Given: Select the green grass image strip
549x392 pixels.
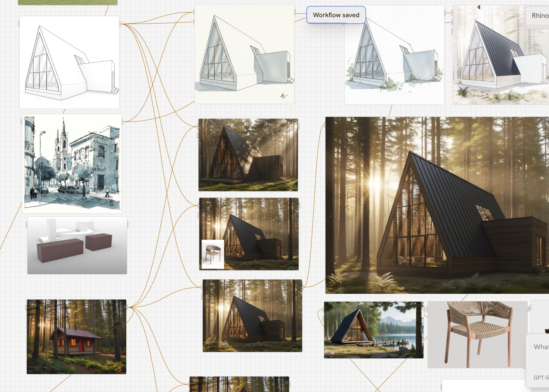Looking at the screenshot, I should pos(68,2).
